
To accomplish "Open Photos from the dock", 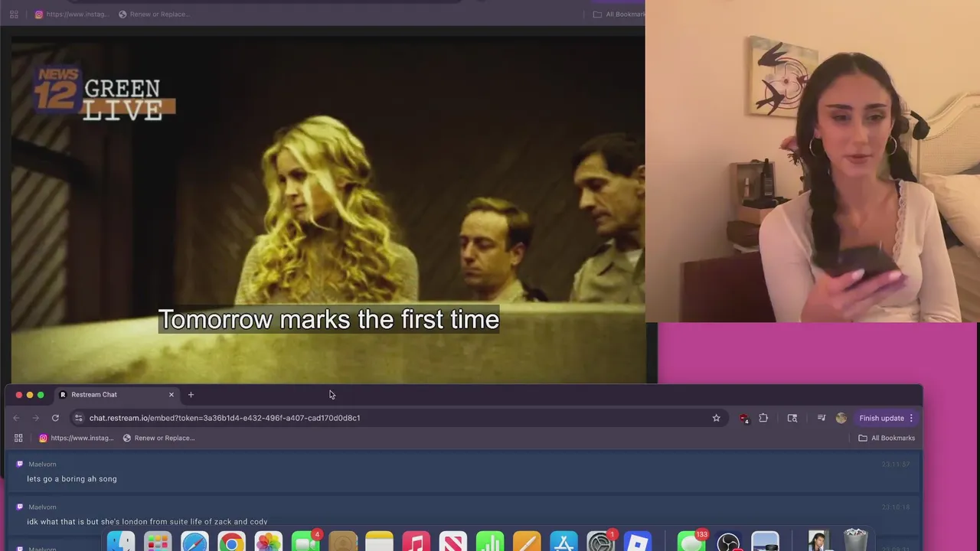I will click(268, 543).
